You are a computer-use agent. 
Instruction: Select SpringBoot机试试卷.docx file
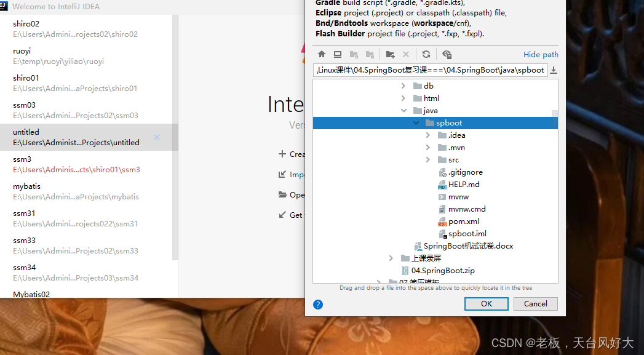(x=468, y=246)
